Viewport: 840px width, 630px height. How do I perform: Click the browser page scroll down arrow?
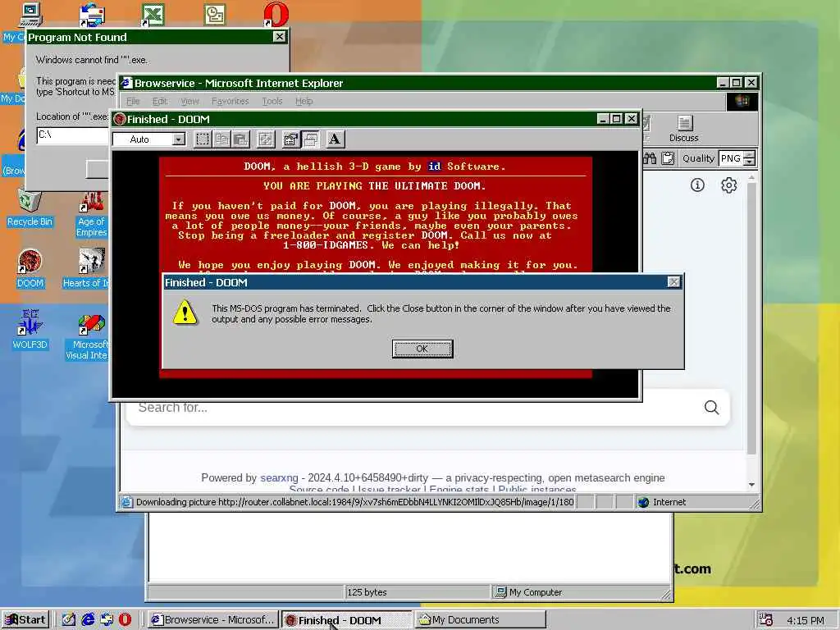pos(751,484)
